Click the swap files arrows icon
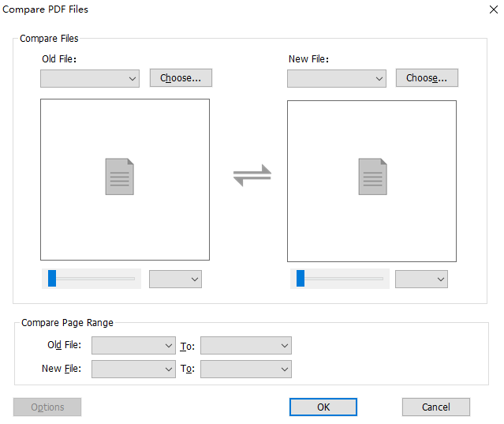Screen dimensions: 504x424 252,176
